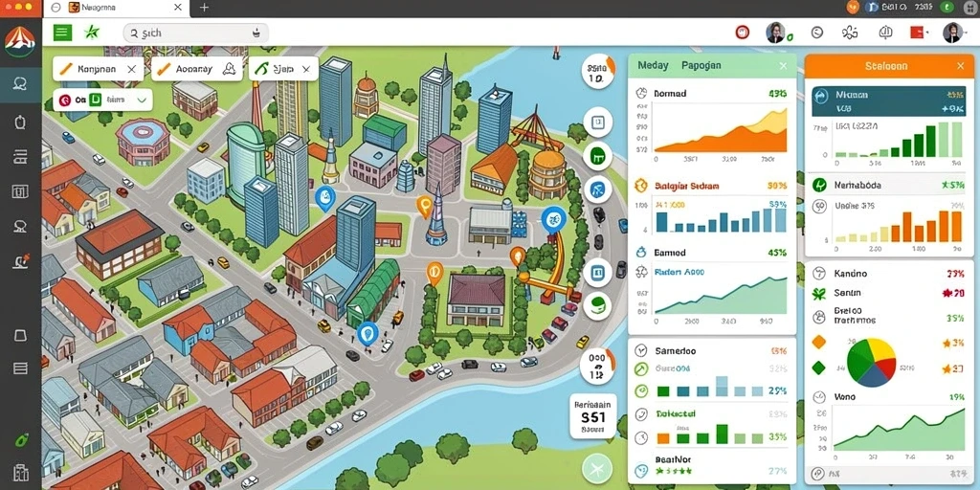Expand the dropdown chevron in the map filter row
Viewport: 980px width, 490px height.
tap(142, 100)
